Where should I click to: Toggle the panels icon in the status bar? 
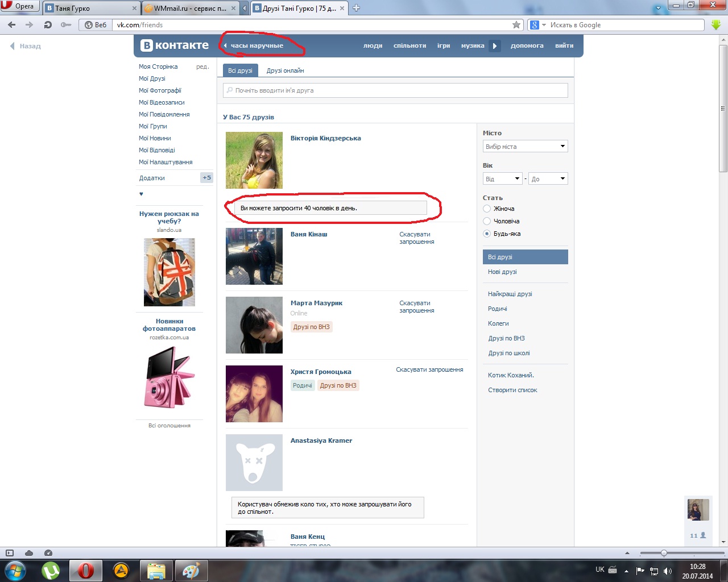click(9, 553)
